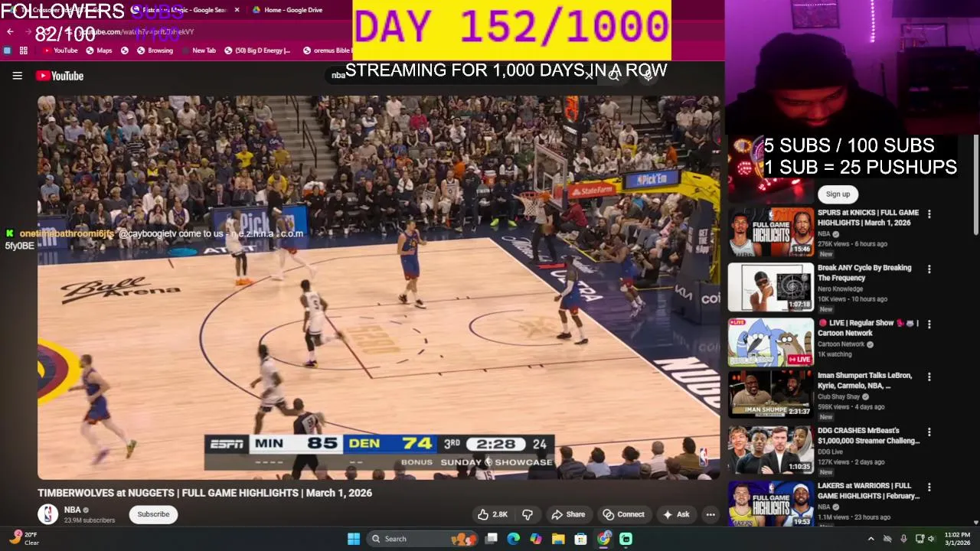Switch to Chrome on the taskbar

pos(603,539)
